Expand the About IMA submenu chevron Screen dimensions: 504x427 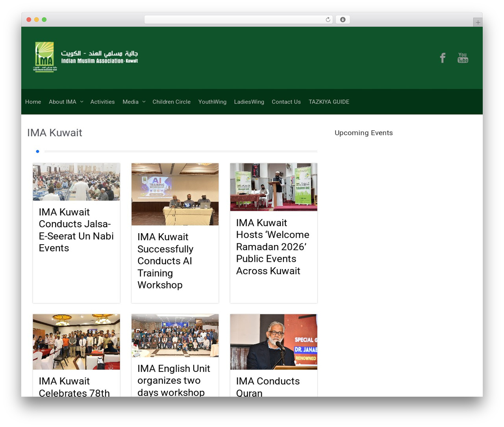[x=82, y=102]
